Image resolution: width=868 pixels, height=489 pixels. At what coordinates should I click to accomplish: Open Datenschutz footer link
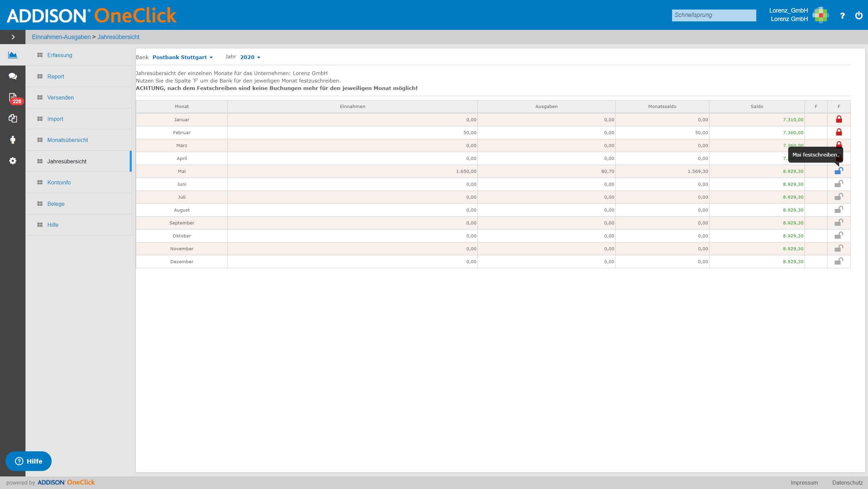click(848, 483)
